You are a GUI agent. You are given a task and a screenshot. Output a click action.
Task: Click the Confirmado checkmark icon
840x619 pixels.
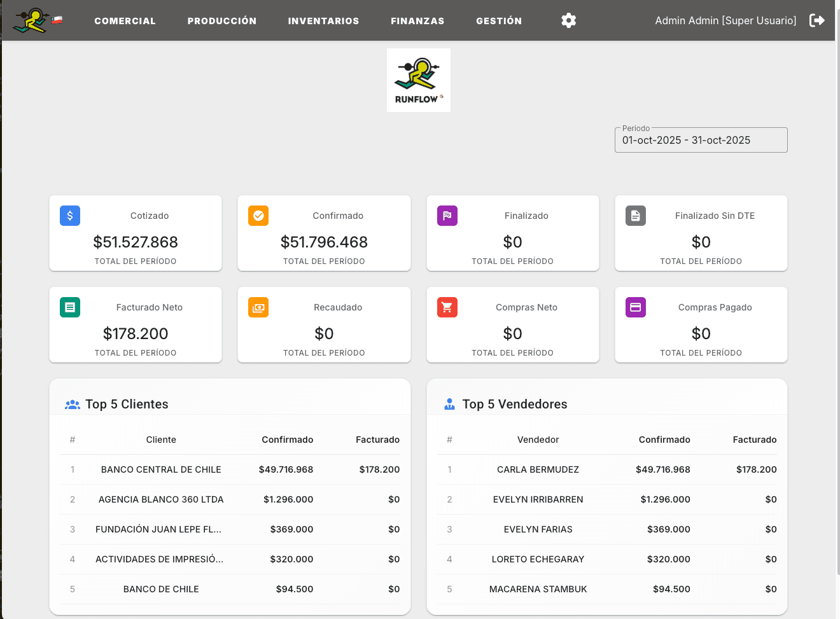[258, 216]
